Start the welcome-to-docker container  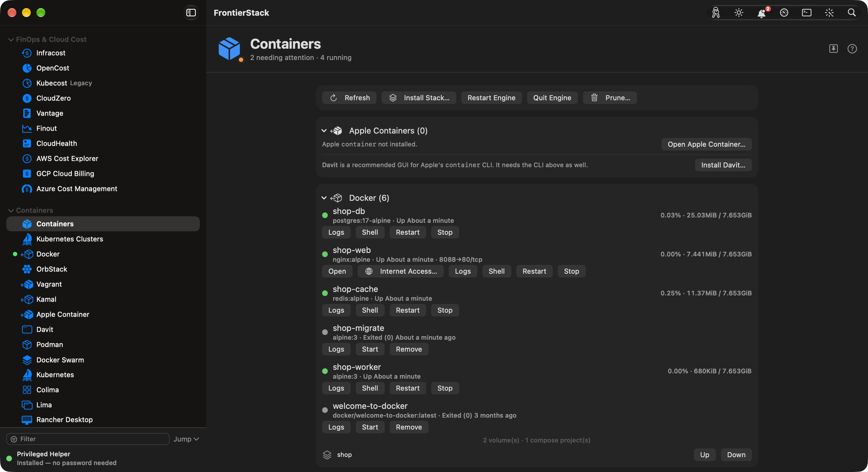click(x=370, y=427)
